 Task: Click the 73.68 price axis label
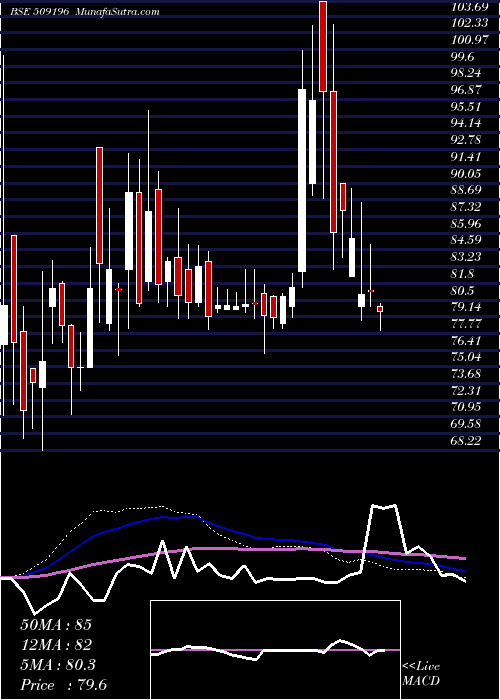tap(466, 374)
